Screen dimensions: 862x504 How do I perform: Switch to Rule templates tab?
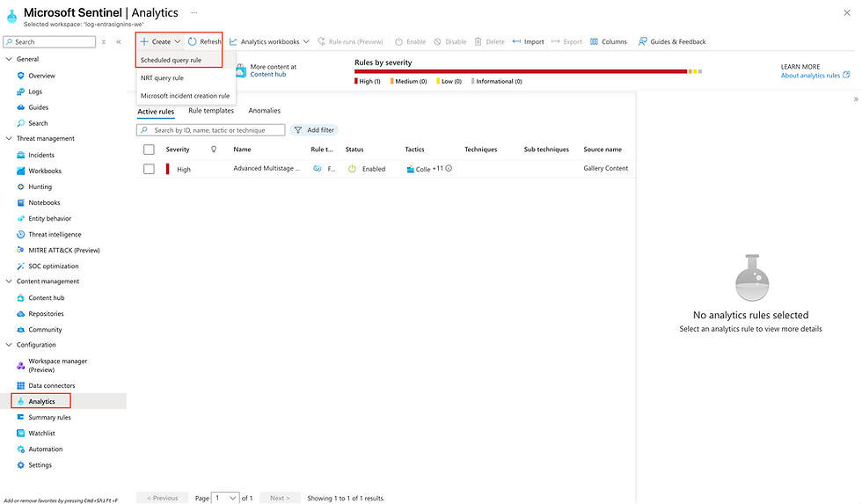(211, 111)
